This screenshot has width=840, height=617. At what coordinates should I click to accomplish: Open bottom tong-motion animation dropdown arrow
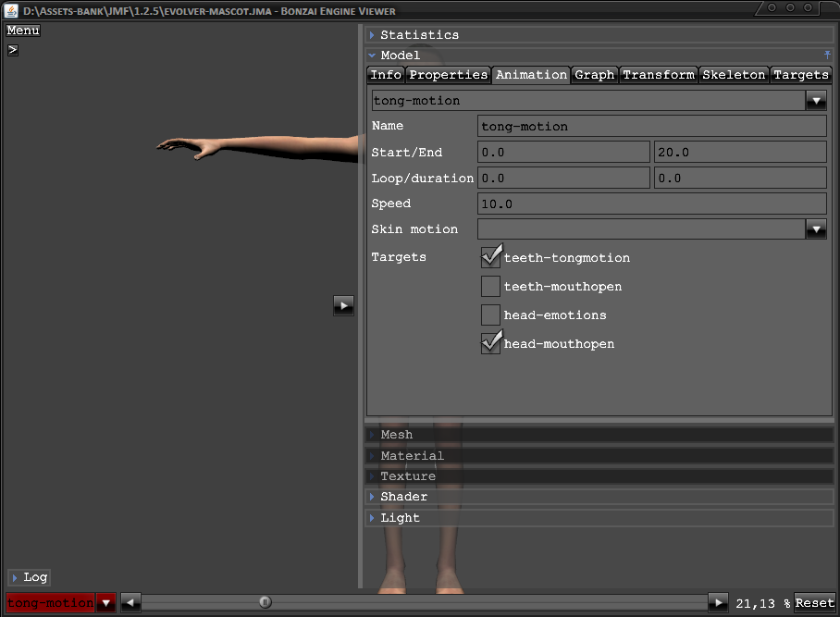pyautogui.click(x=105, y=603)
